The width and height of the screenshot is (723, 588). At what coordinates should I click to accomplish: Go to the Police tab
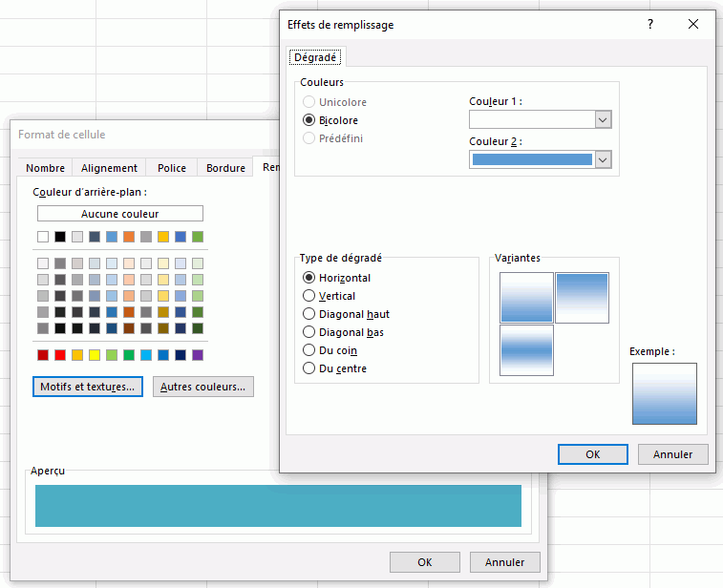[x=172, y=168]
